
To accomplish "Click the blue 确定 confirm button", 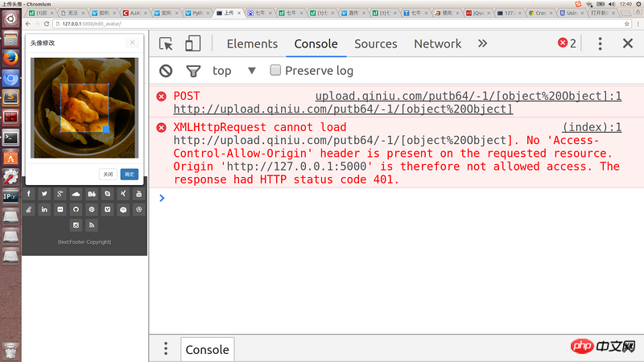I will (x=129, y=174).
